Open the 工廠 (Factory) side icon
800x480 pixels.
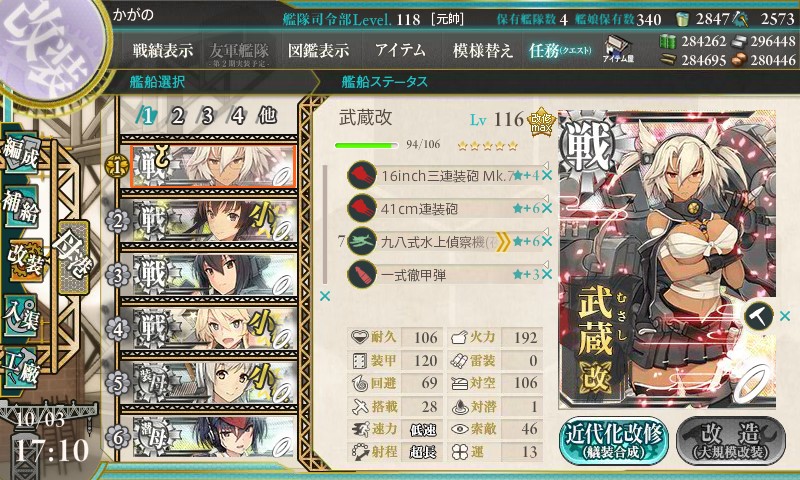[x=21, y=366]
